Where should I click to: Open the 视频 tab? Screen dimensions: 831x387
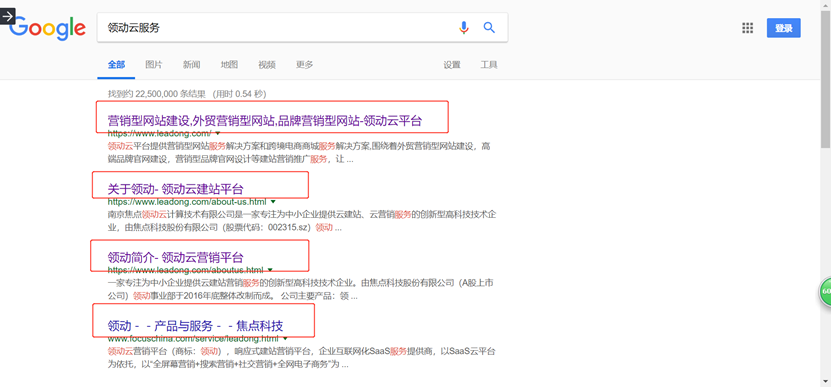pyautogui.click(x=267, y=65)
